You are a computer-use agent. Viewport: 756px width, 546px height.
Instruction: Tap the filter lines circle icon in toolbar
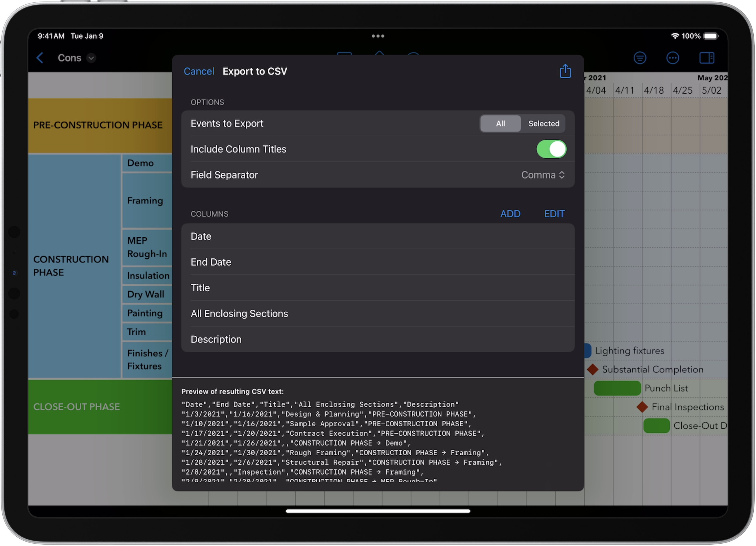point(640,58)
